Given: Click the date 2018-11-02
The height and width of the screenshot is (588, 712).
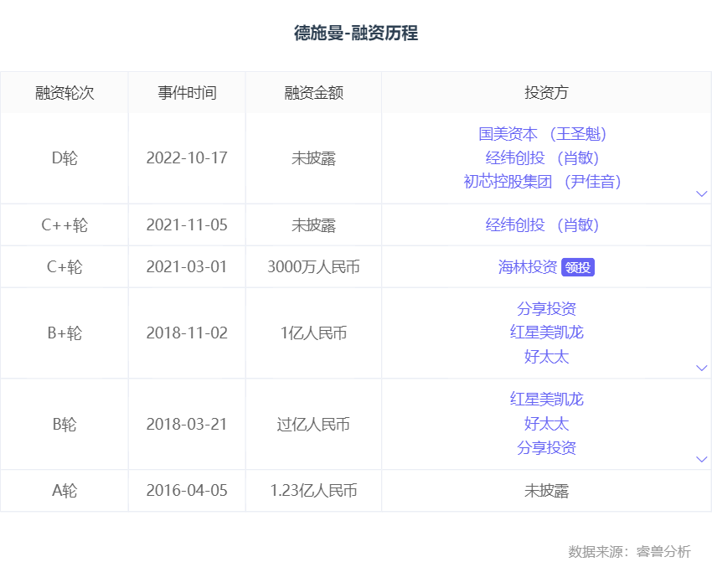Looking at the screenshot, I should (187, 333).
